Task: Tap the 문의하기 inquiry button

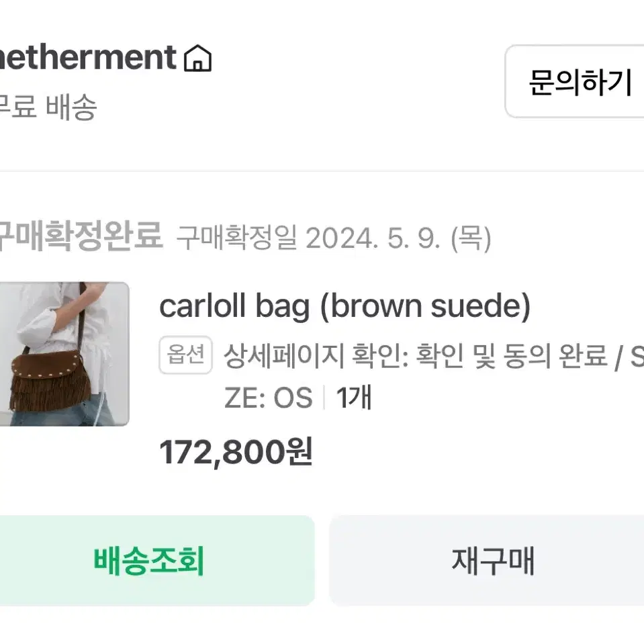Action: 575,81
